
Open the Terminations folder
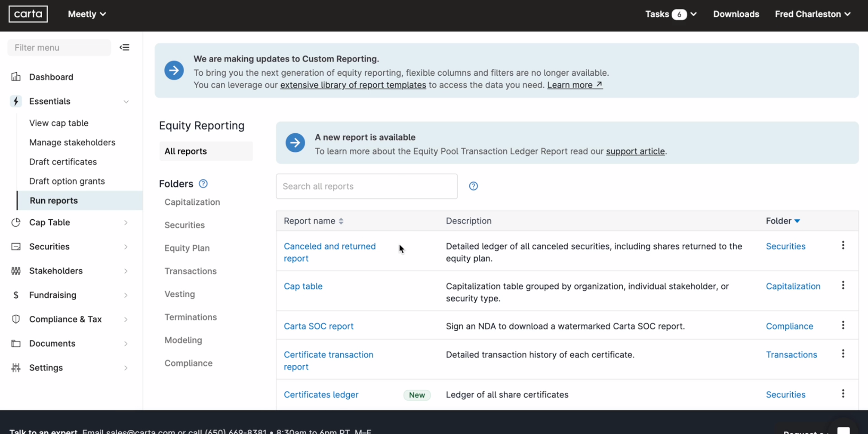pyautogui.click(x=191, y=317)
